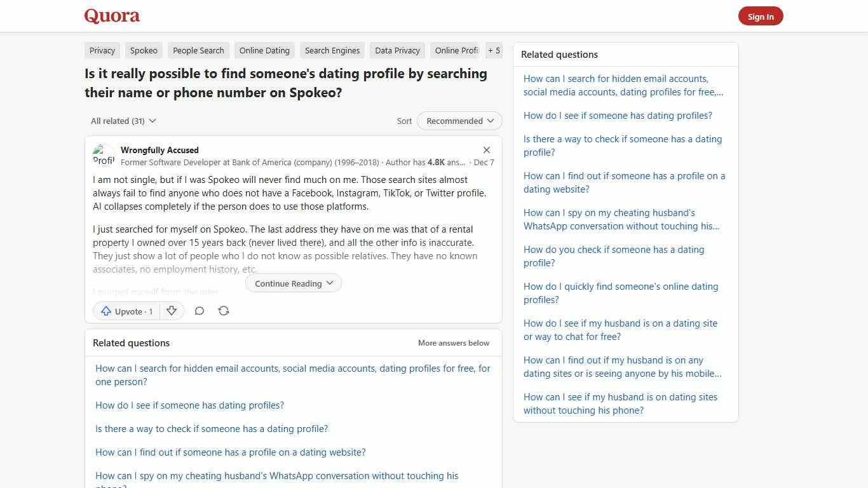Open the Recommended sort dropdown

(x=459, y=121)
